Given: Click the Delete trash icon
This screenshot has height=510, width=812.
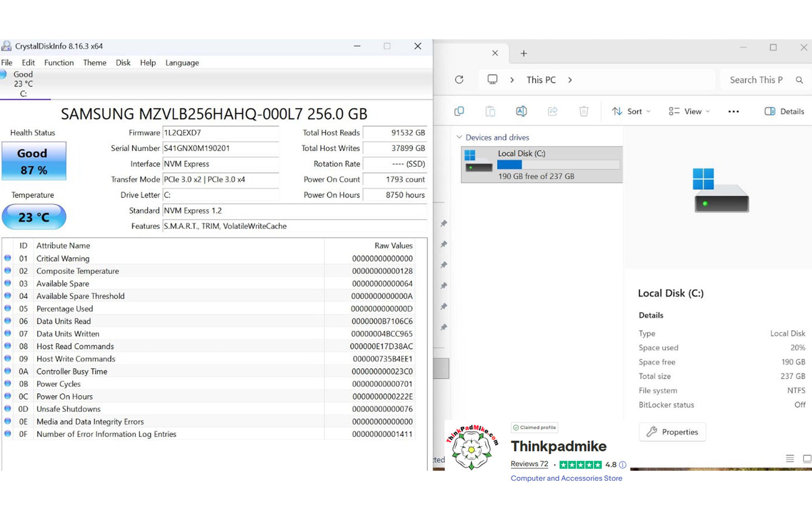Looking at the screenshot, I should tap(583, 111).
